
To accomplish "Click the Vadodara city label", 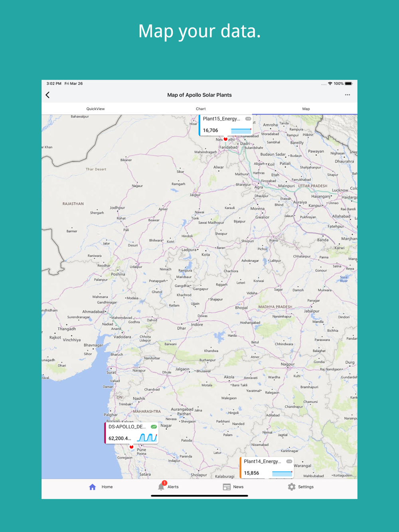I will (122, 337).
